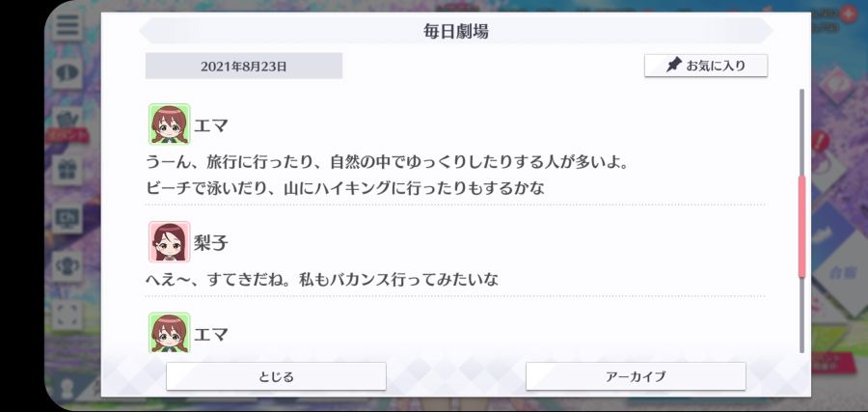Viewport: 868px width, 412px height.
Task: Click the とじる close button
Action: point(276,376)
